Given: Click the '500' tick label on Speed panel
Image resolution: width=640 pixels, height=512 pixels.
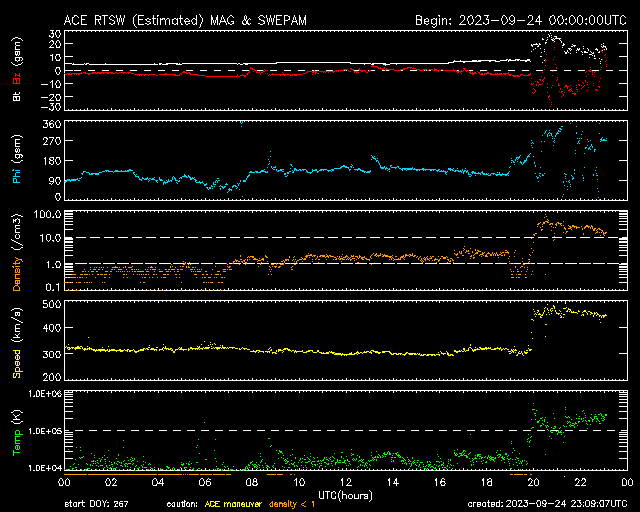Looking at the screenshot, I should tap(52, 304).
